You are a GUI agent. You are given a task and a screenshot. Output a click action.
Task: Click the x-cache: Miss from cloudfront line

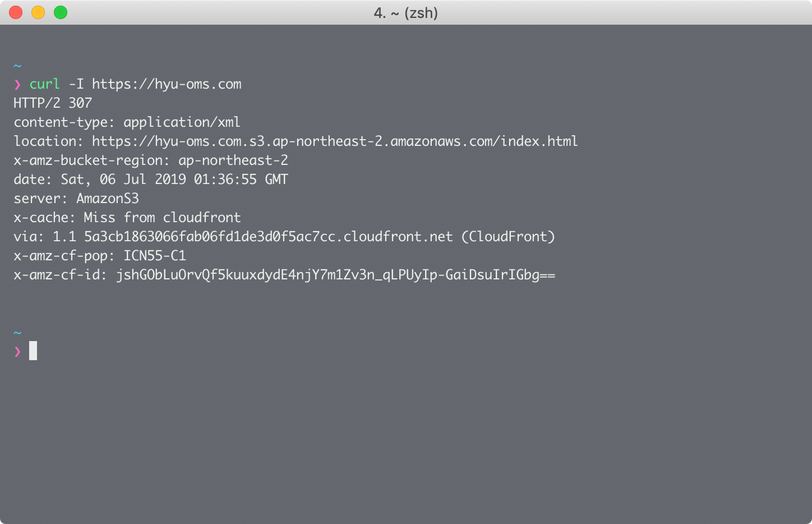(x=127, y=217)
